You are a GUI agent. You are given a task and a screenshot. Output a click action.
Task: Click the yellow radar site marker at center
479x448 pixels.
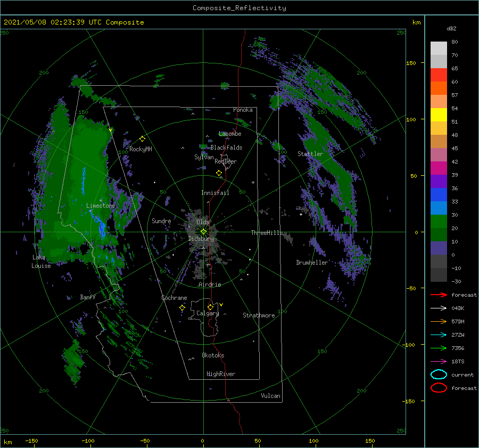pos(203,232)
